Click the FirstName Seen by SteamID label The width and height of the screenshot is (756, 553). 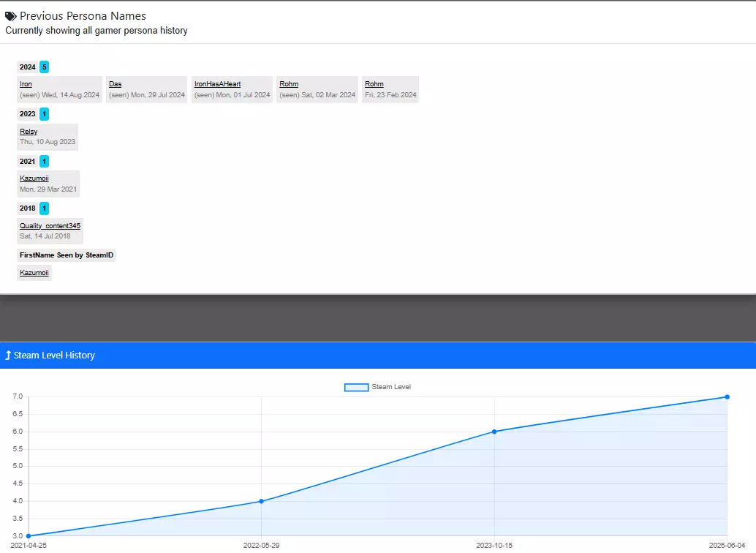tap(67, 255)
